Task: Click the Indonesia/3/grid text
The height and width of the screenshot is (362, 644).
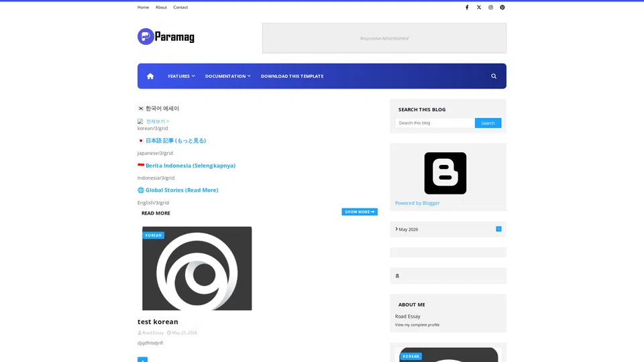Action: 156,178
